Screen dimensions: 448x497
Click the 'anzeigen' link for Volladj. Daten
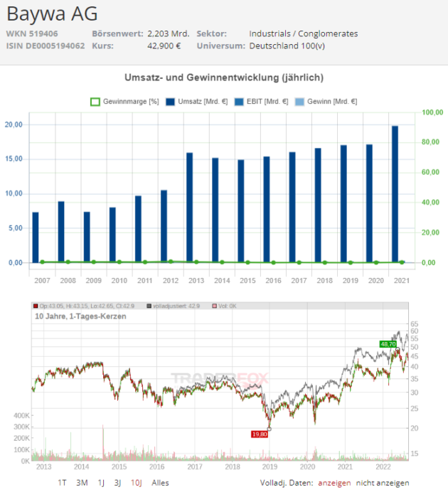(334, 483)
